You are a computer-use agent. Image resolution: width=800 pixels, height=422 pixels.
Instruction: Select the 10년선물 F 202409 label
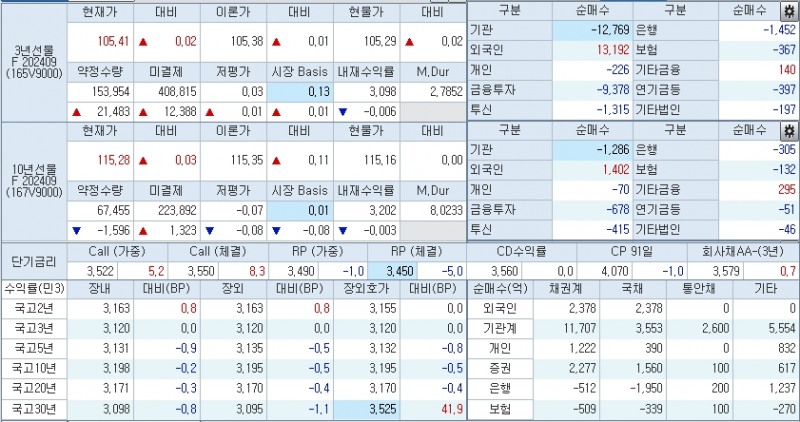pyautogui.click(x=34, y=181)
